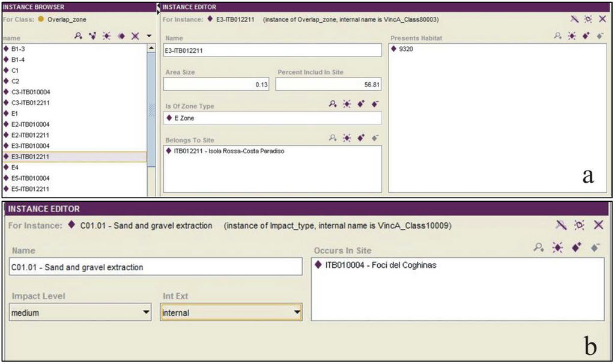This screenshot has height=364, width=615.
Task: Click add instance icon for Presents Habitat
Action: tap(586, 37)
